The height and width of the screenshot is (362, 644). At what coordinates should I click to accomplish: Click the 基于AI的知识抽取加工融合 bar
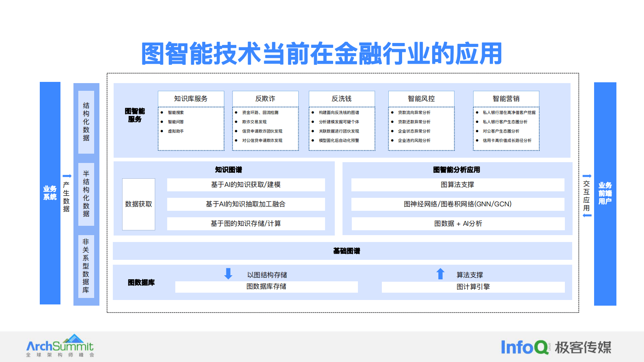pyautogui.click(x=246, y=204)
